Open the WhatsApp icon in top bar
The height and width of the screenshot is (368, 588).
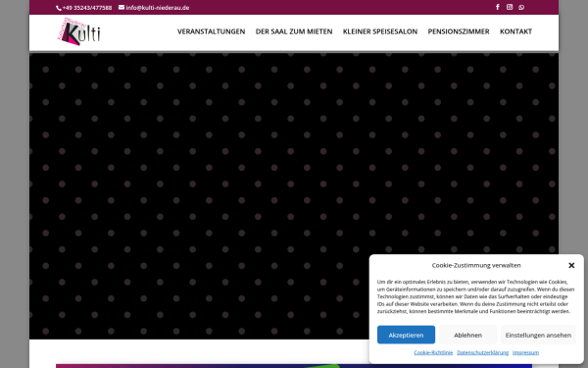521,7
